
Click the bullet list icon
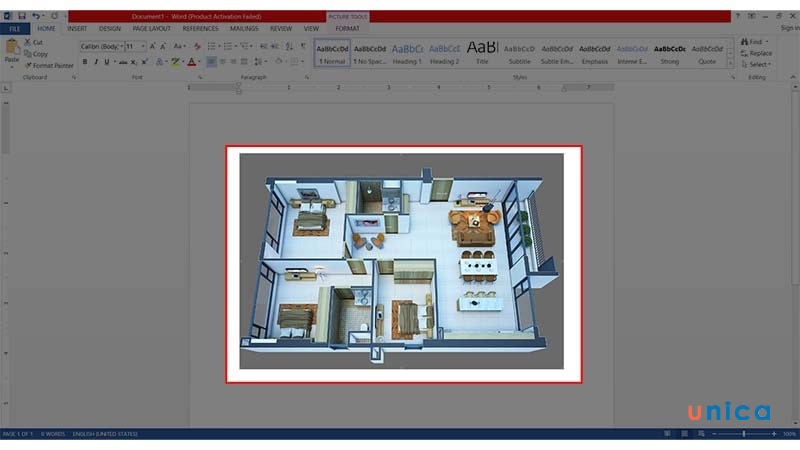click(x=211, y=47)
